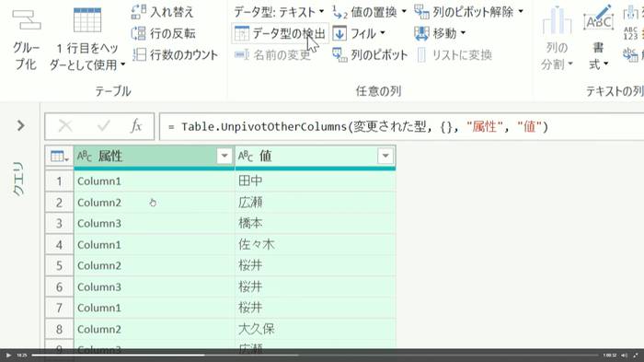
Task: Click the video volume icon
Action: click(625, 355)
